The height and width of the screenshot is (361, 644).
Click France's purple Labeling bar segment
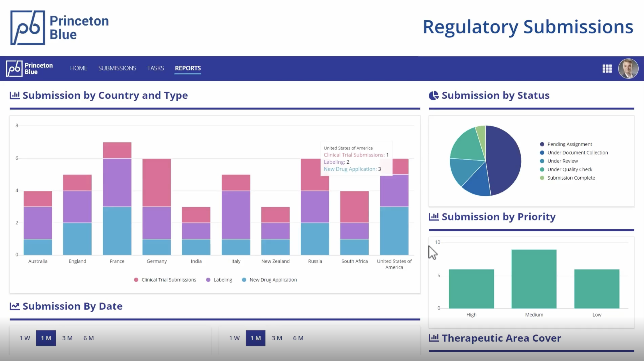pos(117,182)
